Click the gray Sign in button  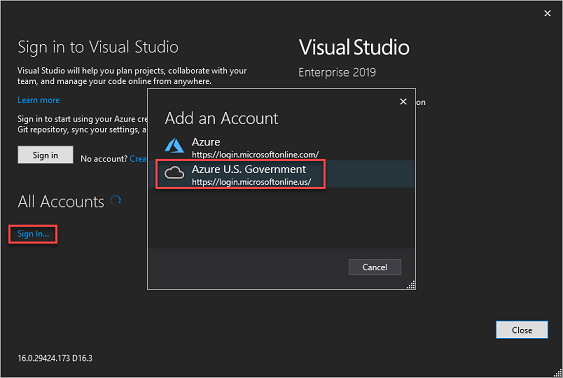45,155
